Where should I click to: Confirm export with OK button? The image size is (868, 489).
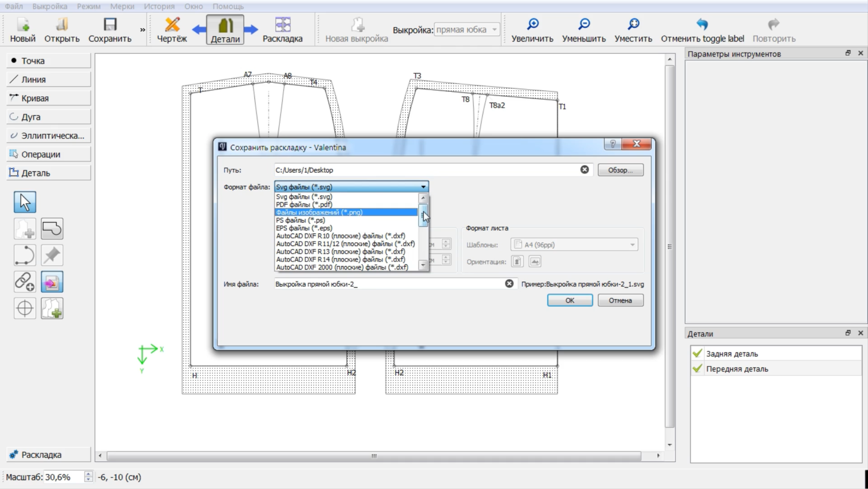coord(570,300)
